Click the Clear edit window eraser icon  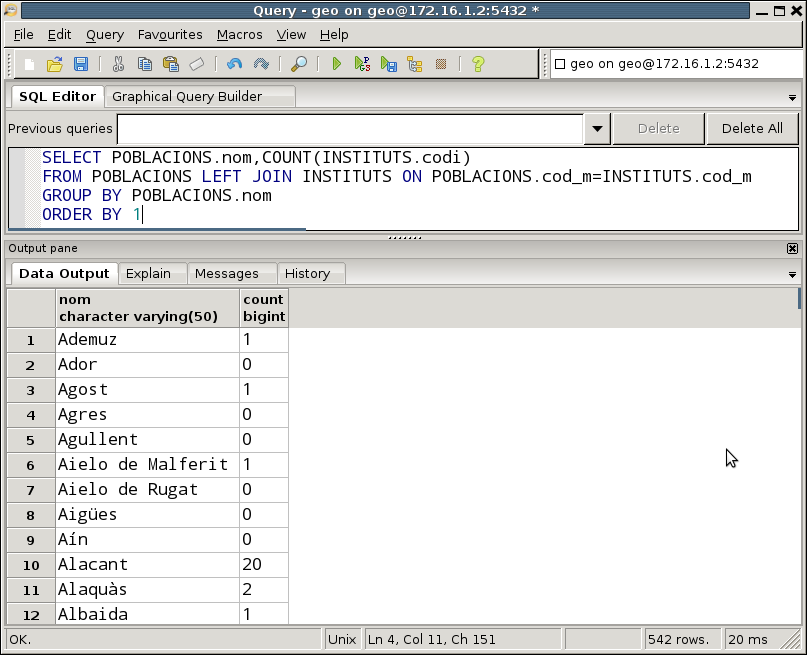pos(197,64)
